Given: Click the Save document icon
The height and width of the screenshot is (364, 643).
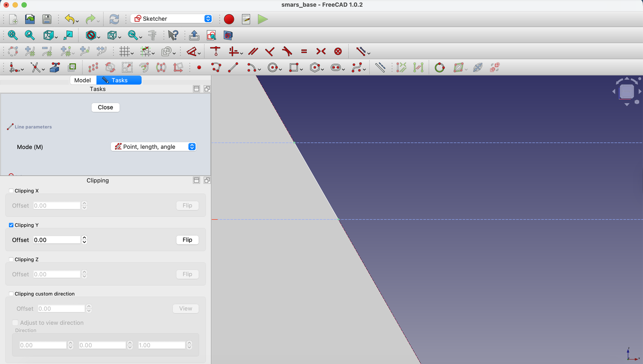Looking at the screenshot, I should 47,19.
